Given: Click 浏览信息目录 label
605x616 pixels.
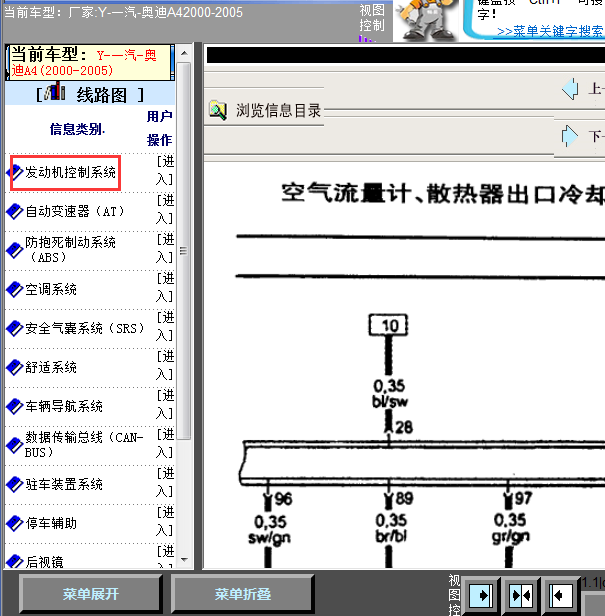Looking at the screenshot, I should point(279,111).
